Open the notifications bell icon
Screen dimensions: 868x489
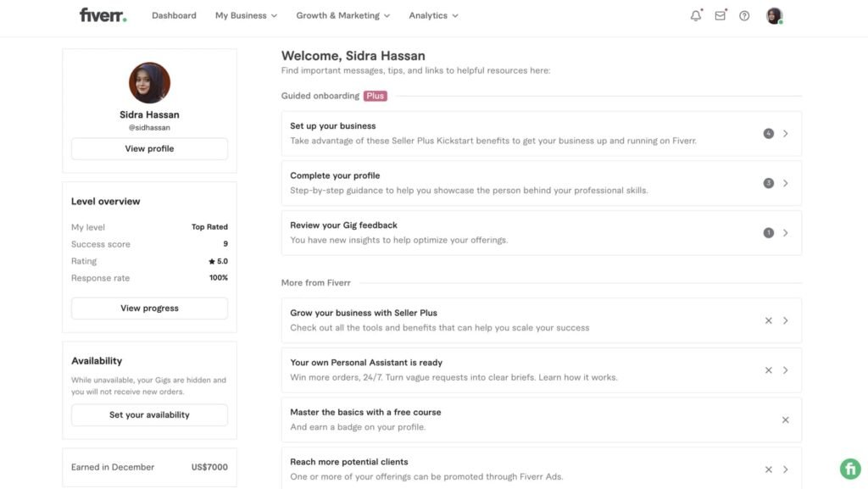(696, 15)
